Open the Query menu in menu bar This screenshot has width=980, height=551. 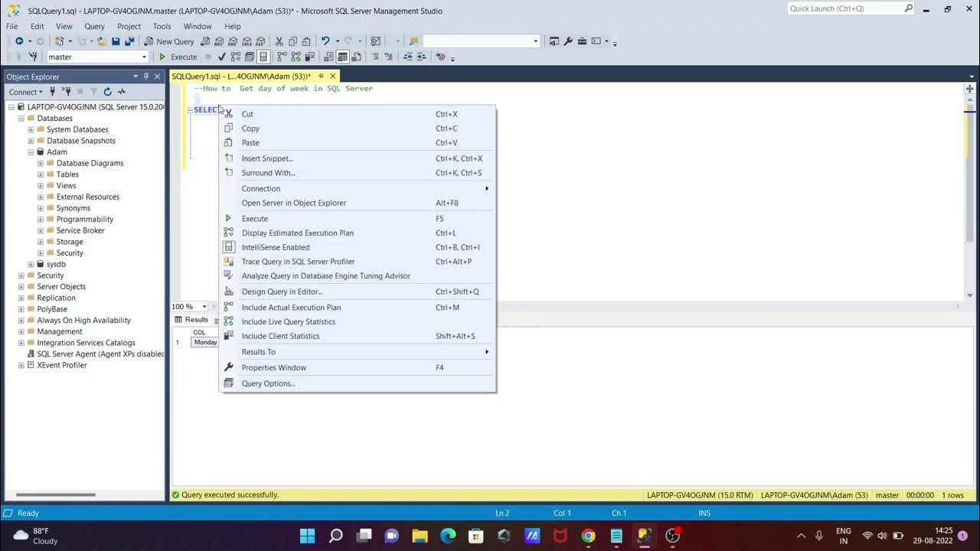[94, 26]
